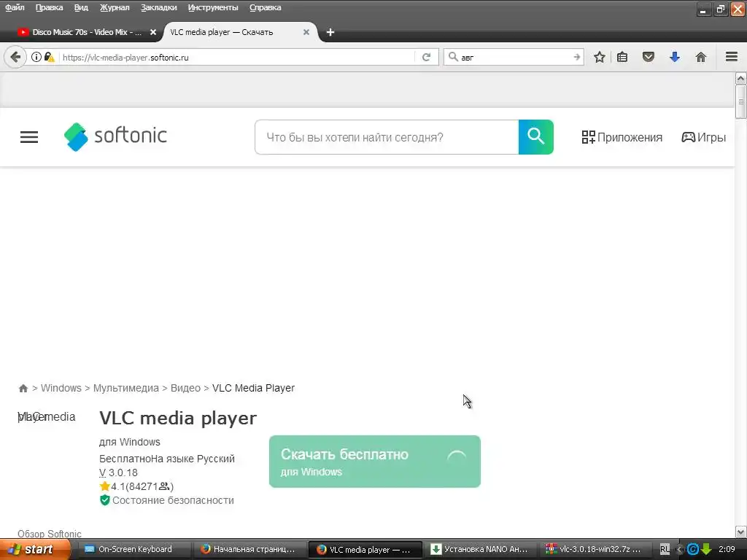Go to home via breadcrumb house icon
Screen dimensions: 747x560
[x=23, y=388]
